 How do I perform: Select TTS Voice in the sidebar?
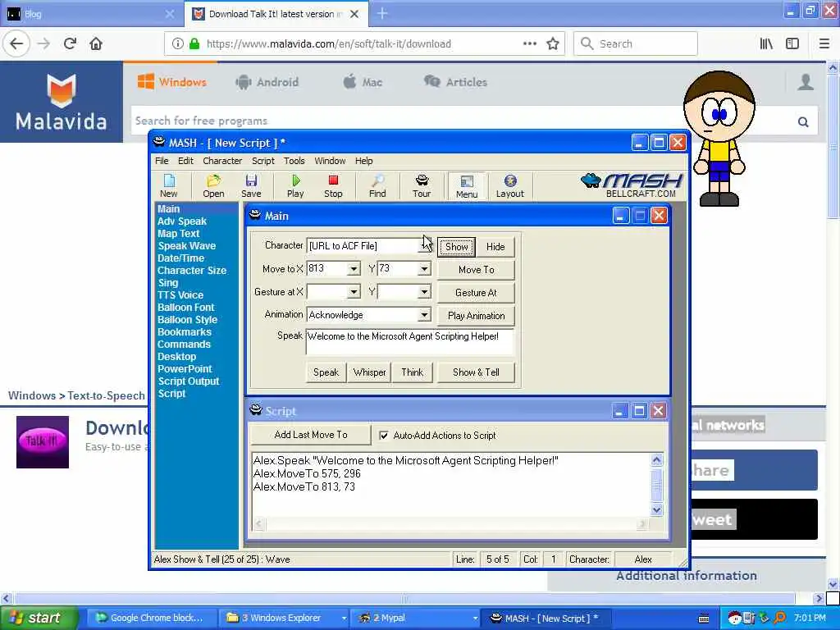coord(180,295)
